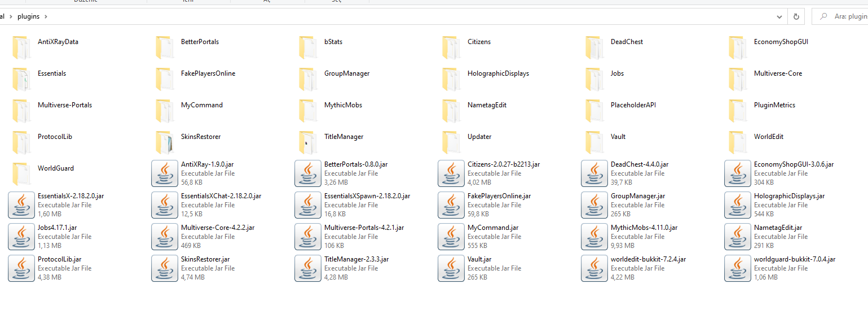Image resolution: width=868 pixels, height=331 pixels.
Task: Select the bStats folder icon
Action: (x=307, y=47)
